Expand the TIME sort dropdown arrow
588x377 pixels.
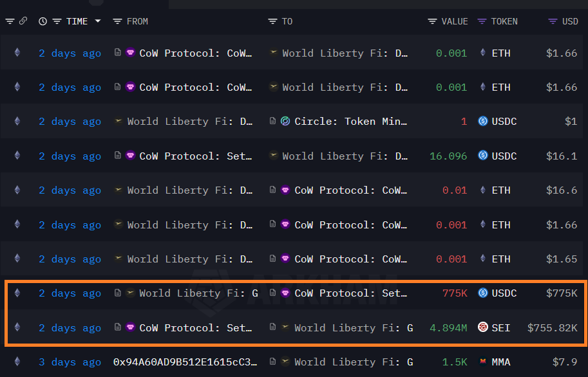tap(98, 21)
